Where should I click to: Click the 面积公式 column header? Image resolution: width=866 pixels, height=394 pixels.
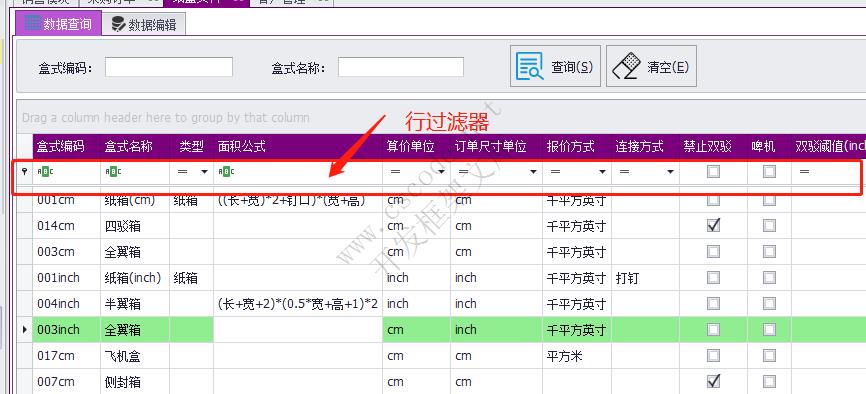298,146
